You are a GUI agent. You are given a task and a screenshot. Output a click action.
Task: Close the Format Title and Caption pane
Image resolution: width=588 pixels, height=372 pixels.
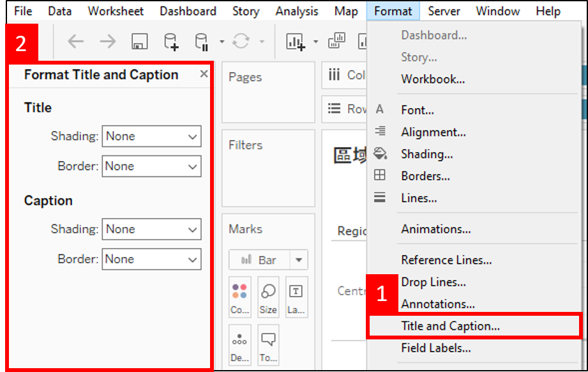point(204,74)
